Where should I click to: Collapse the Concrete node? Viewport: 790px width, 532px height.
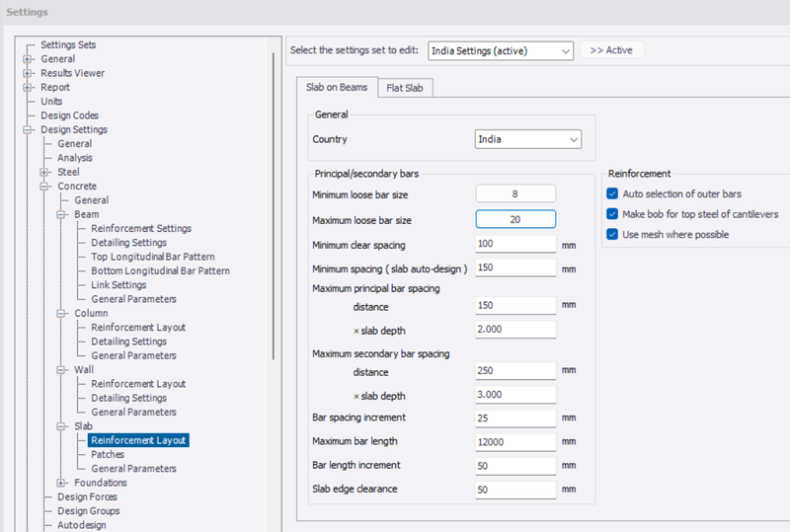coord(43,186)
